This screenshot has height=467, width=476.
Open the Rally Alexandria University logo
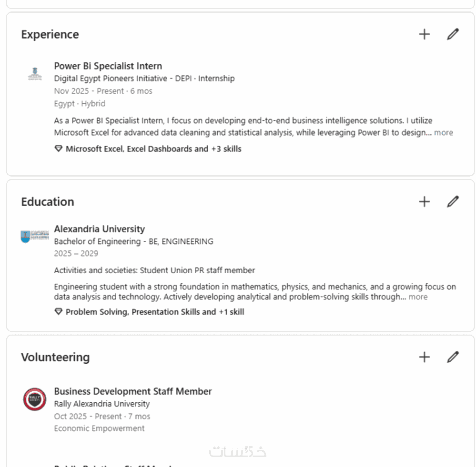[x=35, y=399]
